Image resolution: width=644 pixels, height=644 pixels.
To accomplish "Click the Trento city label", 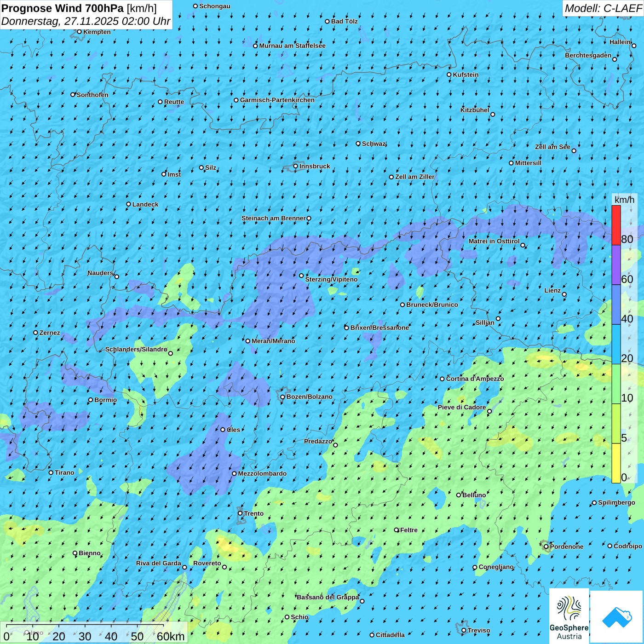I will coord(254,514).
